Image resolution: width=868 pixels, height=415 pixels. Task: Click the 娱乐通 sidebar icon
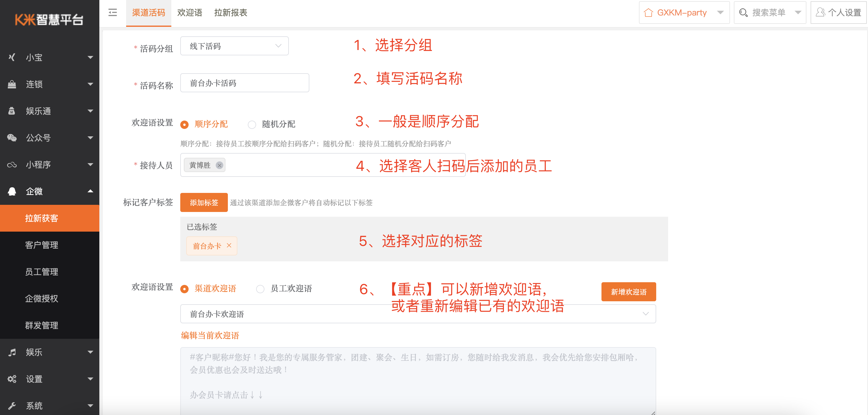click(12, 111)
